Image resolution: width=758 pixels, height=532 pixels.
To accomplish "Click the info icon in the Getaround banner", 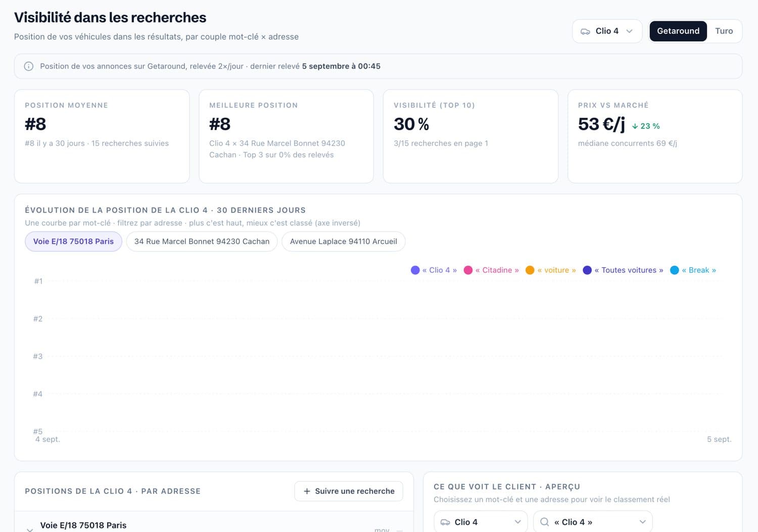I will pyautogui.click(x=29, y=66).
